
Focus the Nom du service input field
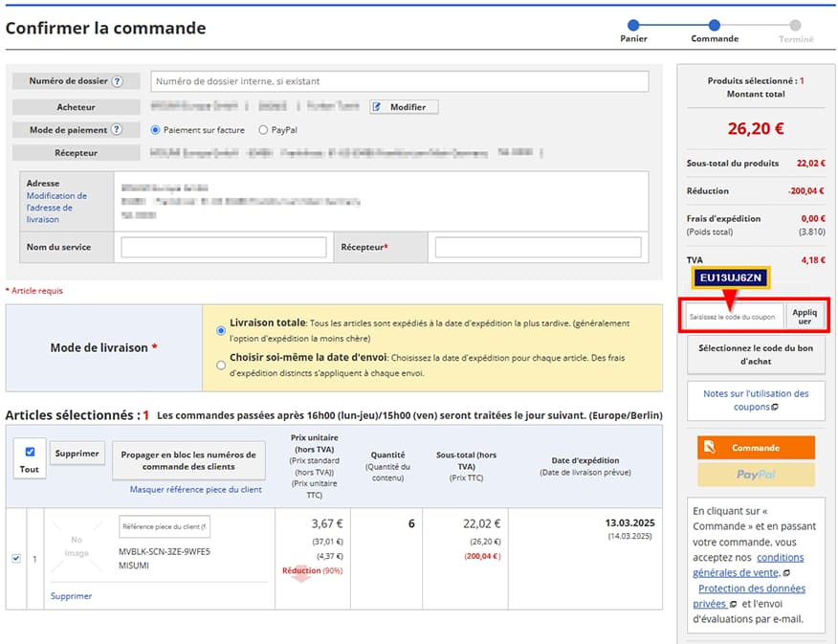click(x=224, y=247)
